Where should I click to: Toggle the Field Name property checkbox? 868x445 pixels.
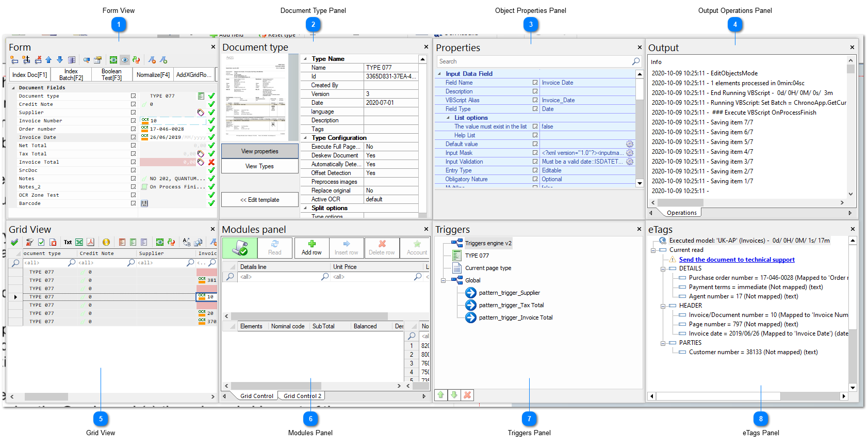pos(535,83)
